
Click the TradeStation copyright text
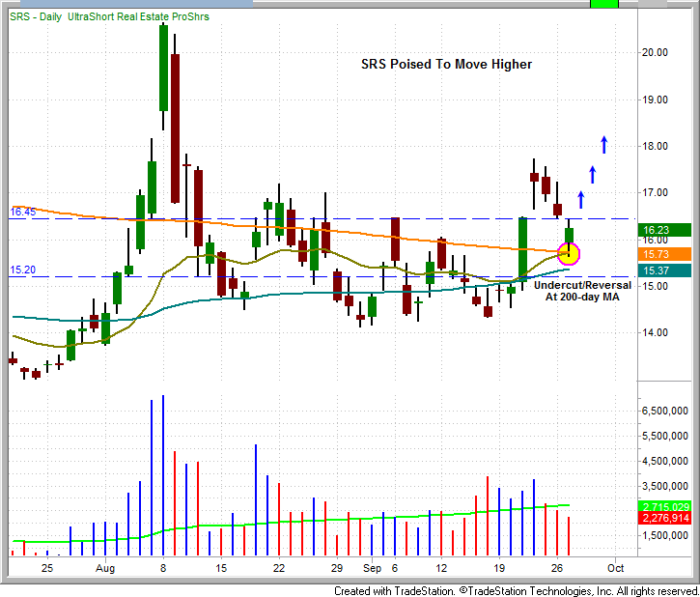click(x=517, y=591)
